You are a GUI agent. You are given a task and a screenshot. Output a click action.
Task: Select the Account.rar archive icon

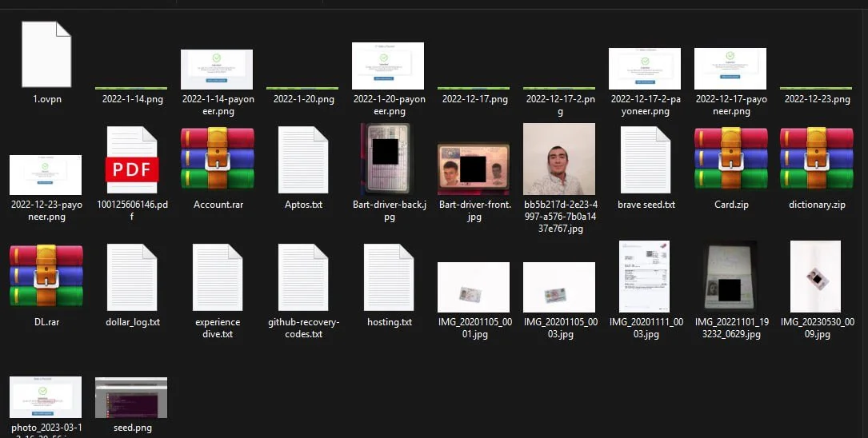218,157
